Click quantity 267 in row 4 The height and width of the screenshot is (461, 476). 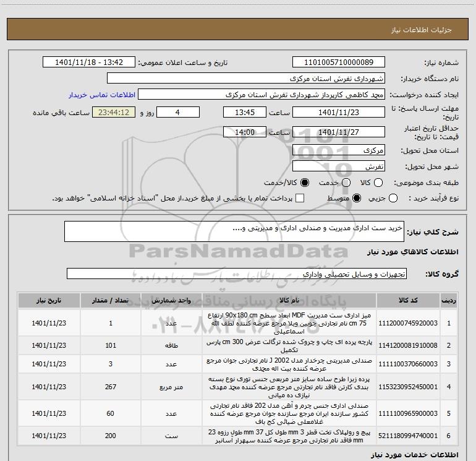click(x=111, y=387)
